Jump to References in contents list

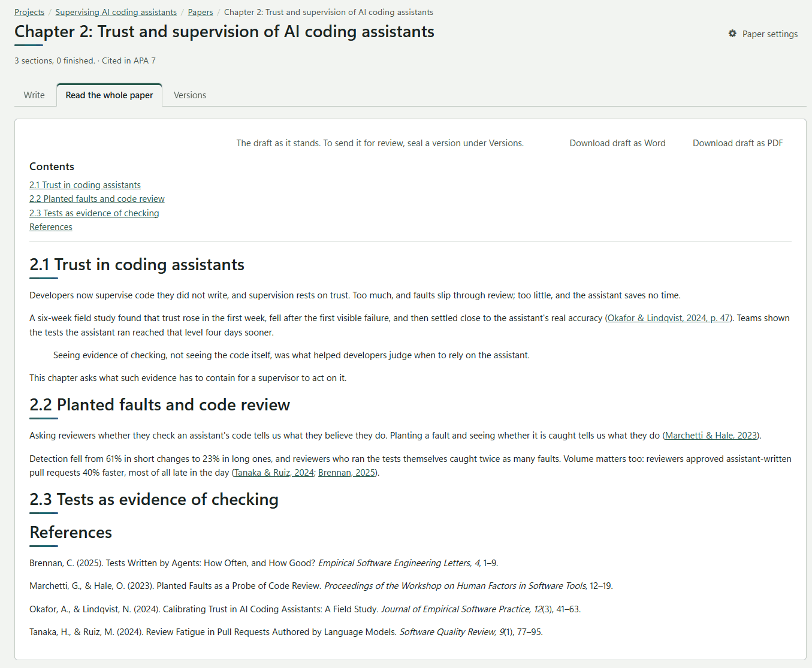tap(51, 227)
